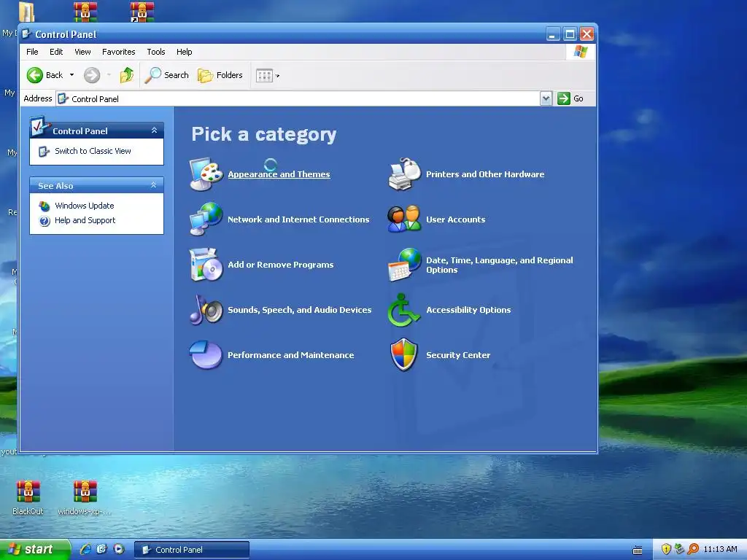Launch Windows Media Player from Quick Launch
Screen dimensions: 747x560
point(119,549)
